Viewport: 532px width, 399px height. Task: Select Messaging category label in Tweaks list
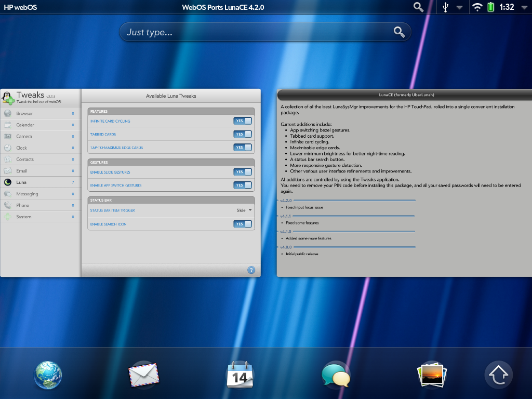[27, 194]
